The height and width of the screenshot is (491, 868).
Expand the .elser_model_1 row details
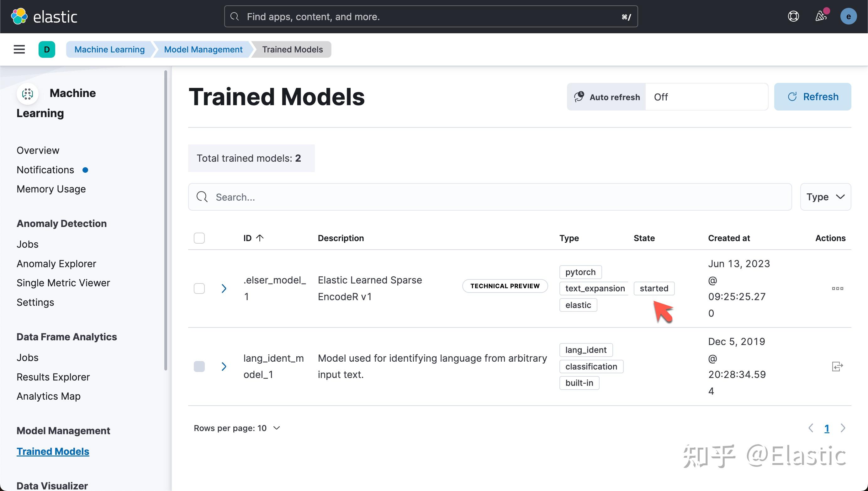tap(224, 288)
